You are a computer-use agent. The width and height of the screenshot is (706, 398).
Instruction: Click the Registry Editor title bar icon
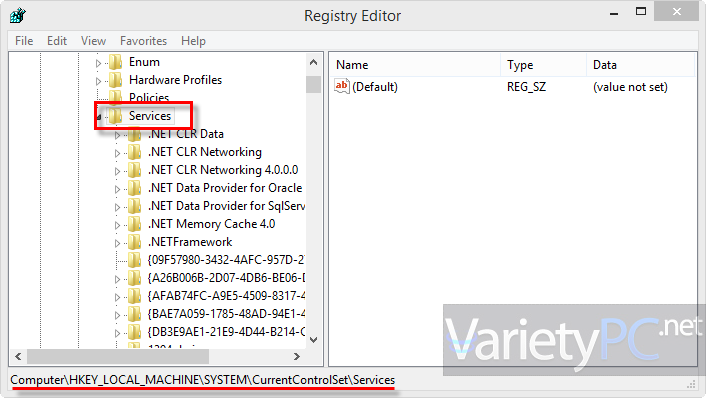[18, 16]
